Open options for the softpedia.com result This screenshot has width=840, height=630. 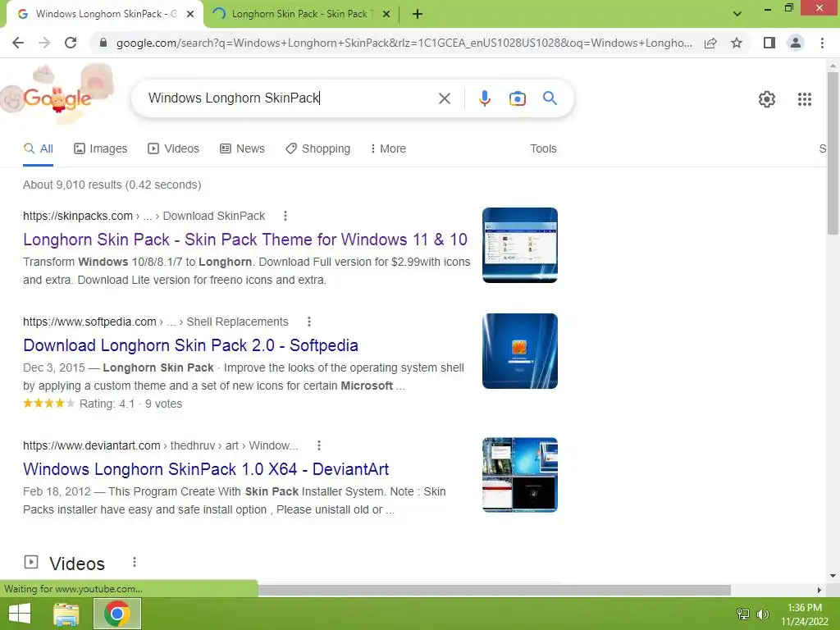[x=308, y=322]
